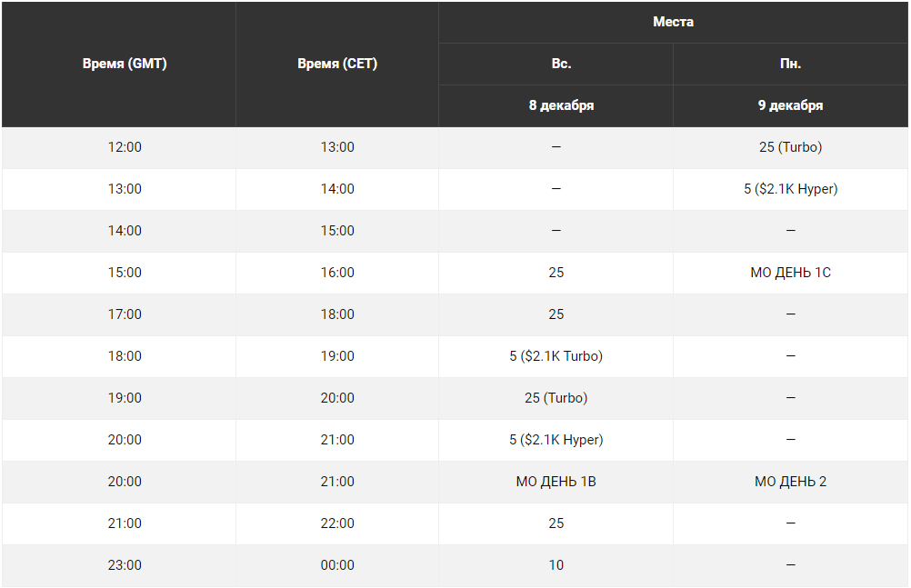Click the МО ДЕНЬ 1C cell
The height and width of the screenshot is (588, 911).
(x=790, y=273)
